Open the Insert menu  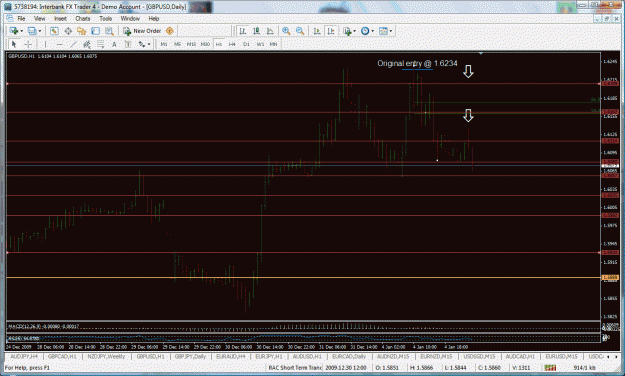61,18
